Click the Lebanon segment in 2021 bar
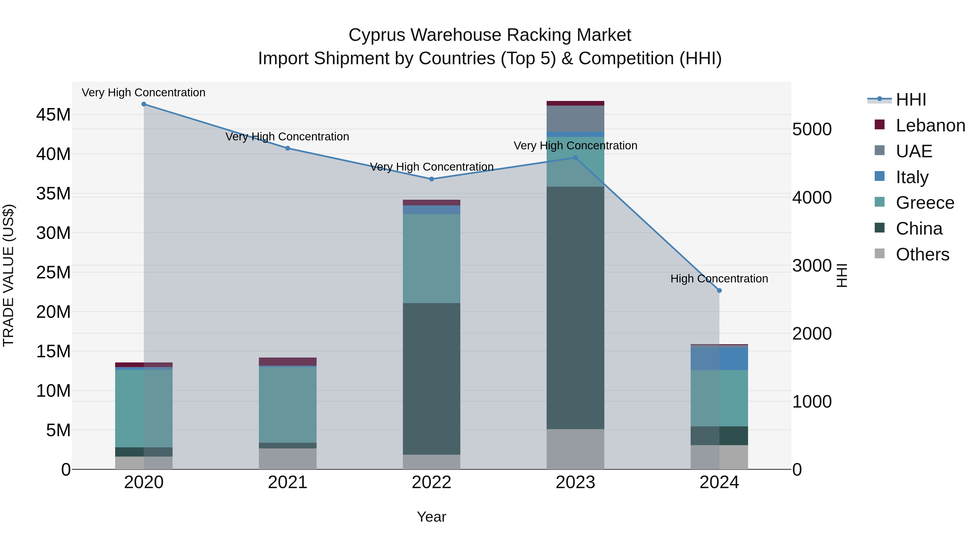980x551 pixels. click(288, 361)
